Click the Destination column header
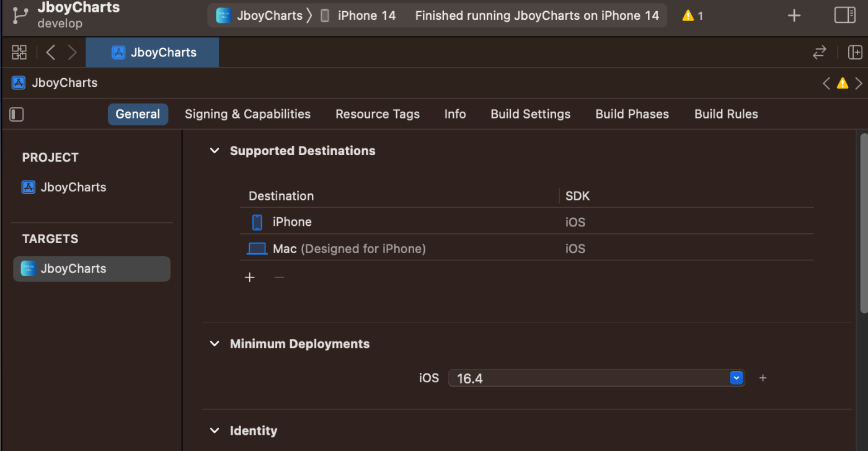 tap(281, 196)
